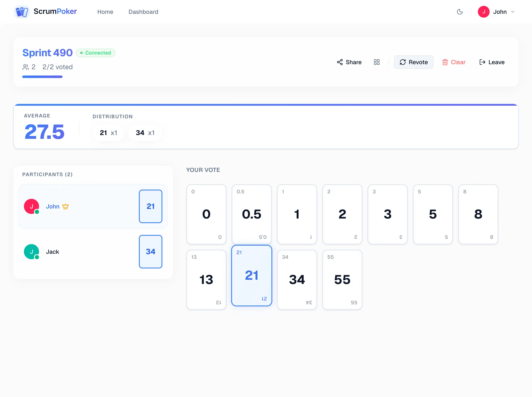The image size is (532, 397).
Task: Select the 55 voting card
Action: point(342,280)
